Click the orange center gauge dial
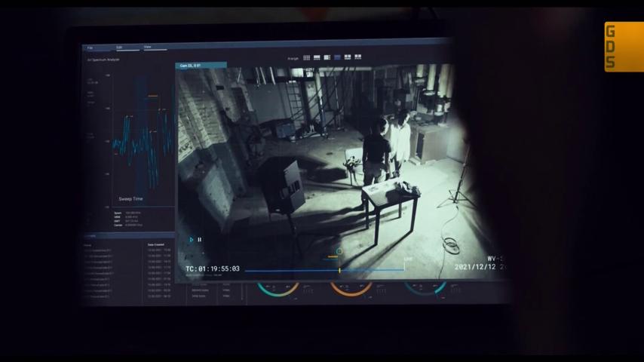The image size is (644, 362). (351, 287)
